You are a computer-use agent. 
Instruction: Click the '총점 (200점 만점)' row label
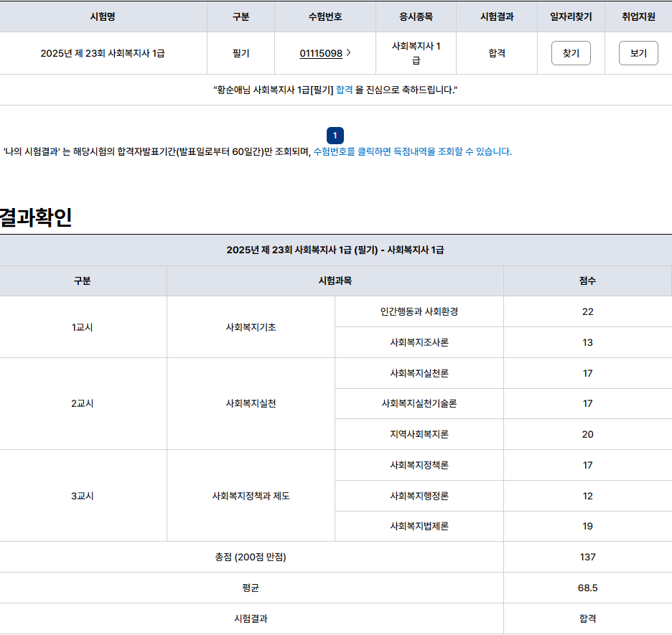pyautogui.click(x=251, y=557)
